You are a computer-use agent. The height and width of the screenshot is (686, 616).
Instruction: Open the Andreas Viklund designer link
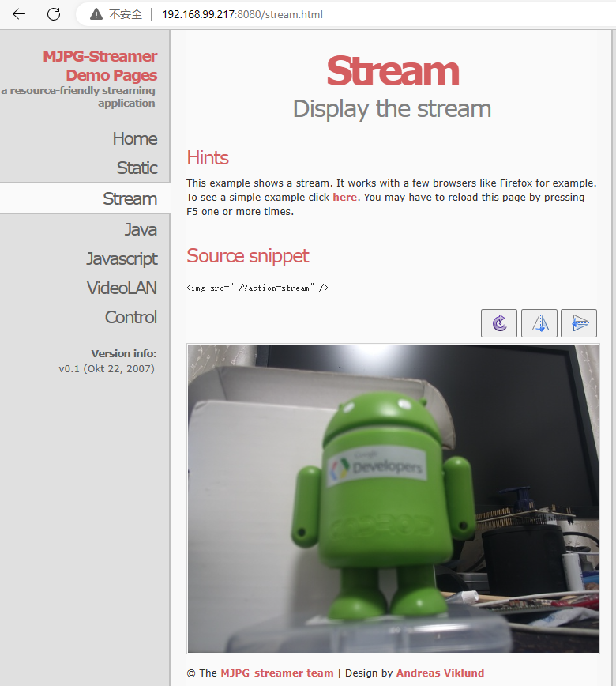[x=440, y=673]
